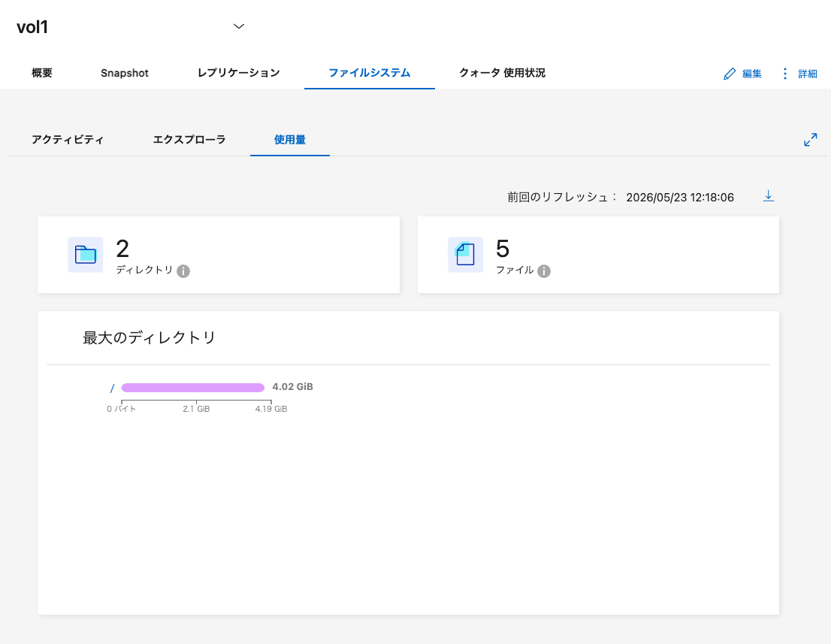
Task: Click the directory folder icon
Action: tap(86, 255)
